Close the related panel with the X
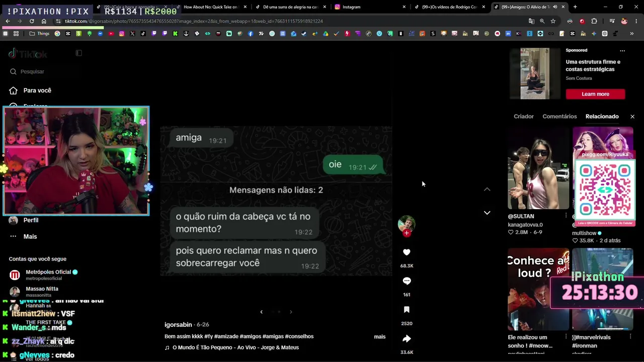The height and width of the screenshot is (362, 644). pos(632,117)
